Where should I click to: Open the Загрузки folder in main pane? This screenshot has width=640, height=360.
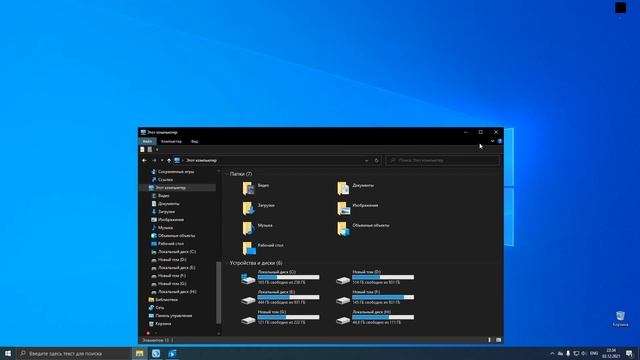point(258,208)
